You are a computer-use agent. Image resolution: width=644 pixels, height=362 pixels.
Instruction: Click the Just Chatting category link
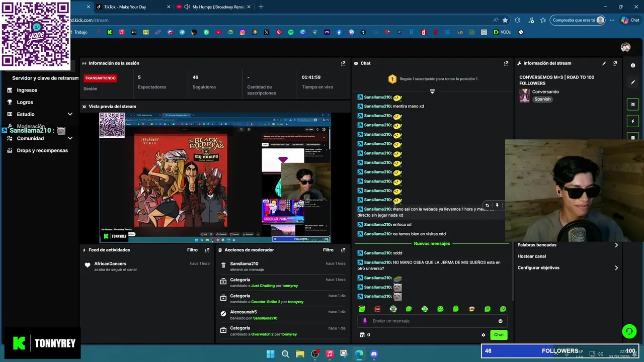pyautogui.click(x=263, y=286)
